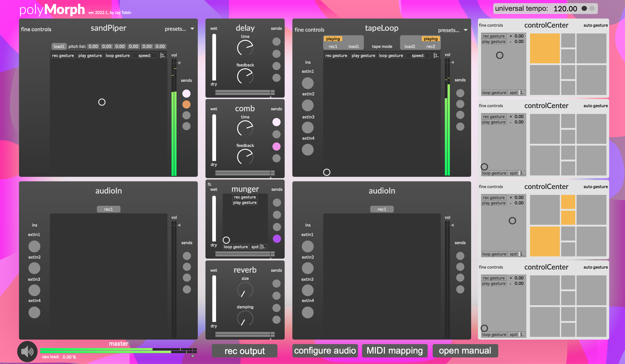Toggle the white first send in sandPiper

point(186,94)
